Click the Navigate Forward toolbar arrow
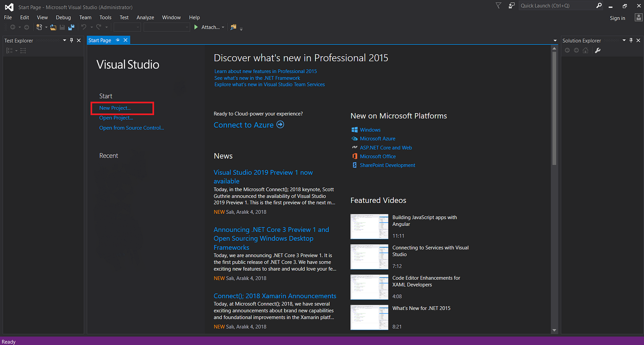 coord(27,27)
